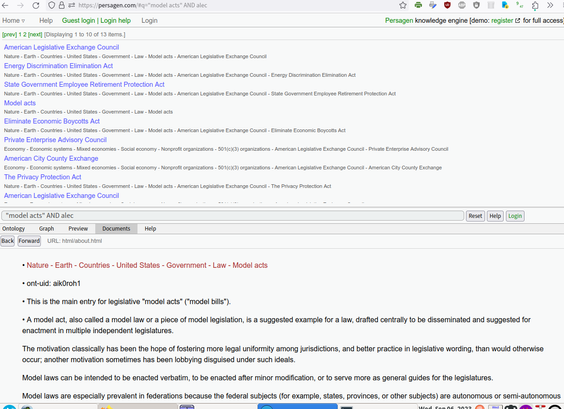Select the Documents tab
Viewport: 564px width, 409px height.
coord(116,229)
